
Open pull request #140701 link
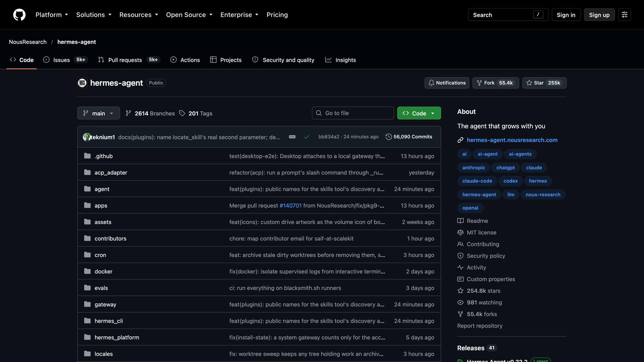(x=290, y=205)
